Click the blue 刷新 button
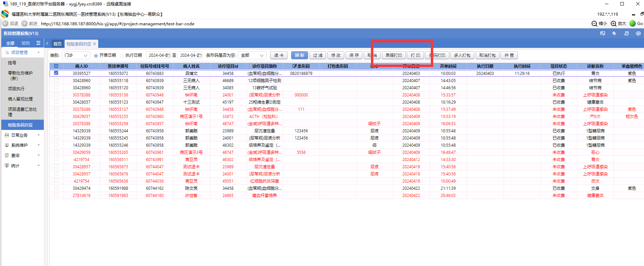644x266 pixels. coord(299,55)
